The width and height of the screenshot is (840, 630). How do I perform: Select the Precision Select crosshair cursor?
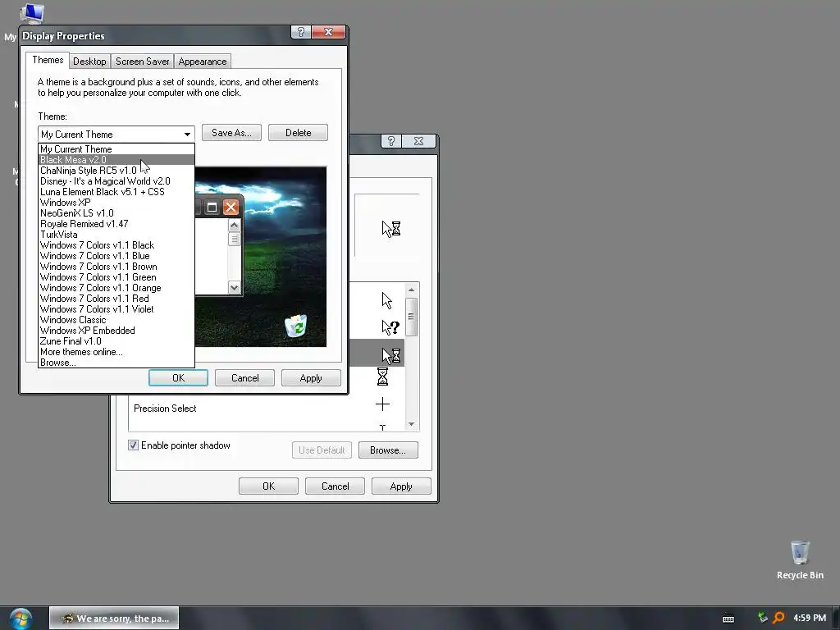click(x=382, y=404)
